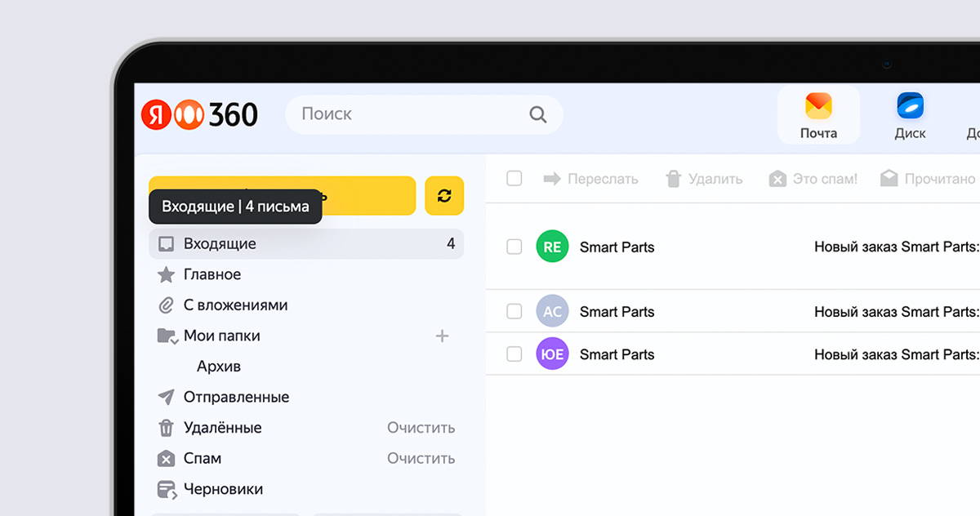Click the search magnifier icon
Viewport: 980px width, 516px height.
coord(537,115)
